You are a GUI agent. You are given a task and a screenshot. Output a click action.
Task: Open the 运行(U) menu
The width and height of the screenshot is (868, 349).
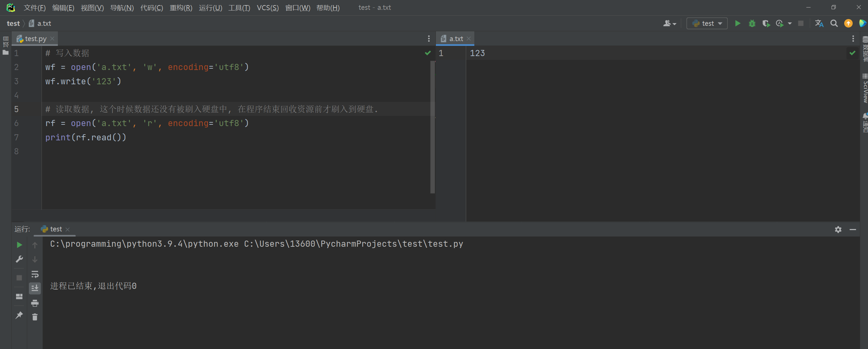[211, 7]
